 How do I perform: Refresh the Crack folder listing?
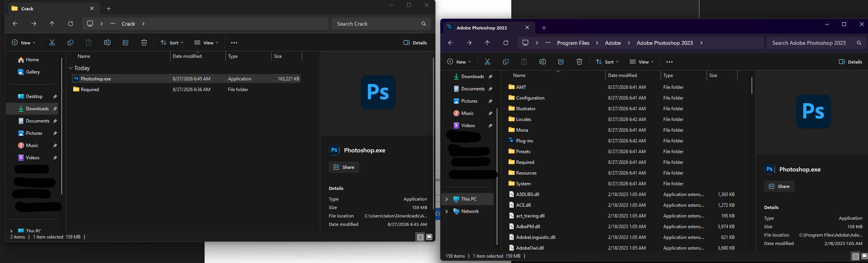(x=71, y=24)
